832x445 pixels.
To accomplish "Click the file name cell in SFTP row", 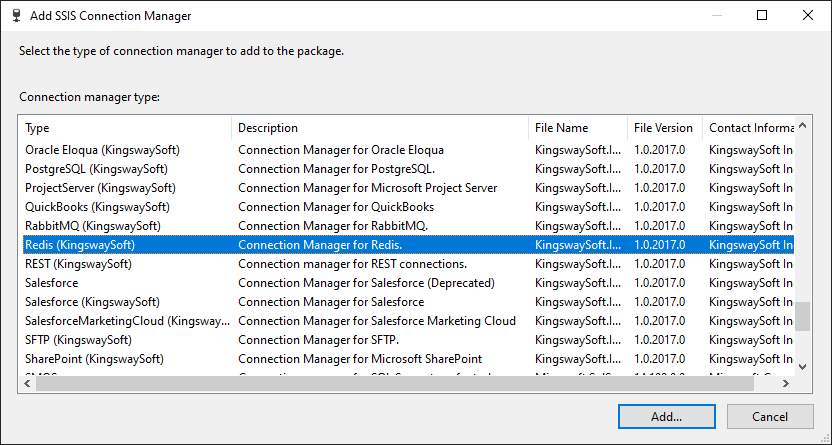I will [578, 340].
